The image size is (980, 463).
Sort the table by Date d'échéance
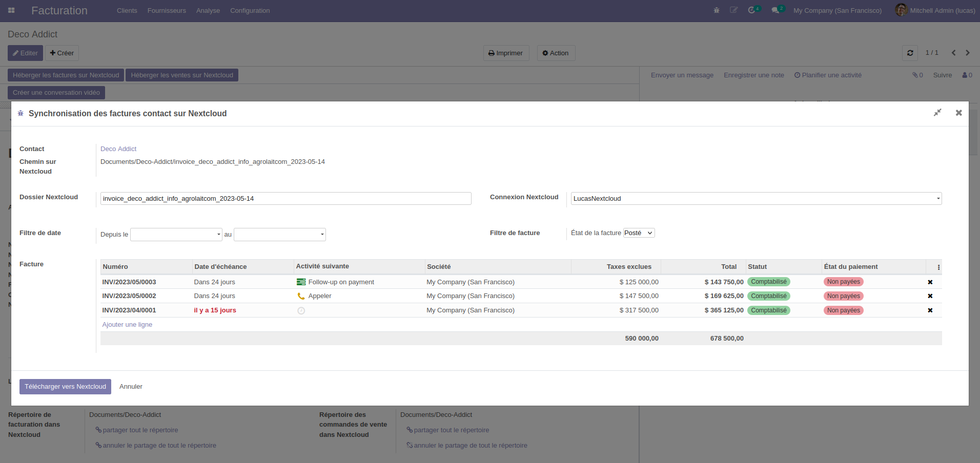pos(220,267)
